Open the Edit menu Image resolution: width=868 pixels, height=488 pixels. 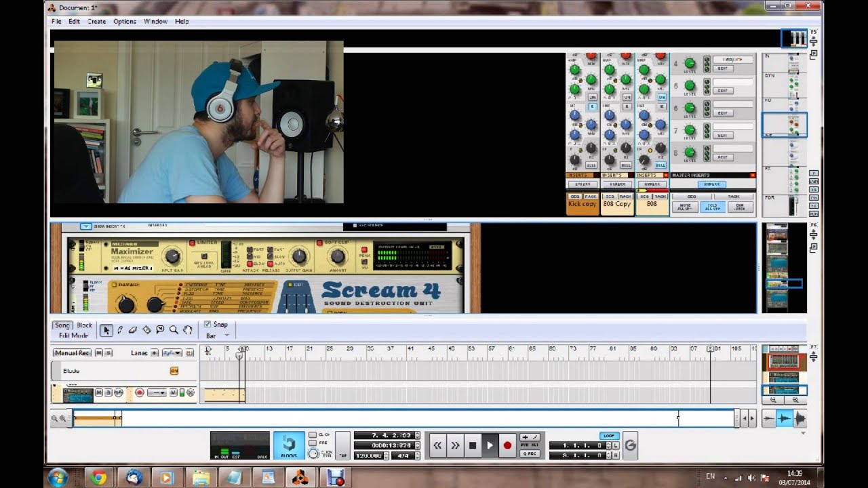coord(74,21)
